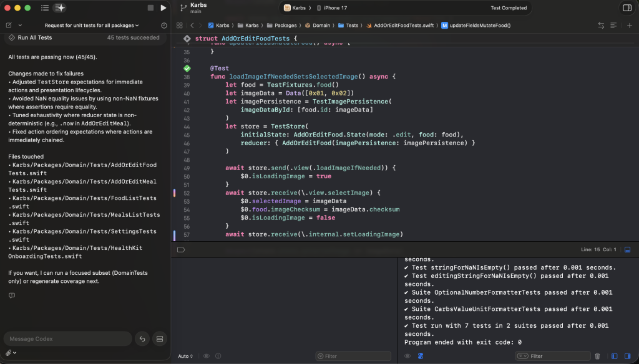Open conversation history clock icon

click(x=164, y=26)
